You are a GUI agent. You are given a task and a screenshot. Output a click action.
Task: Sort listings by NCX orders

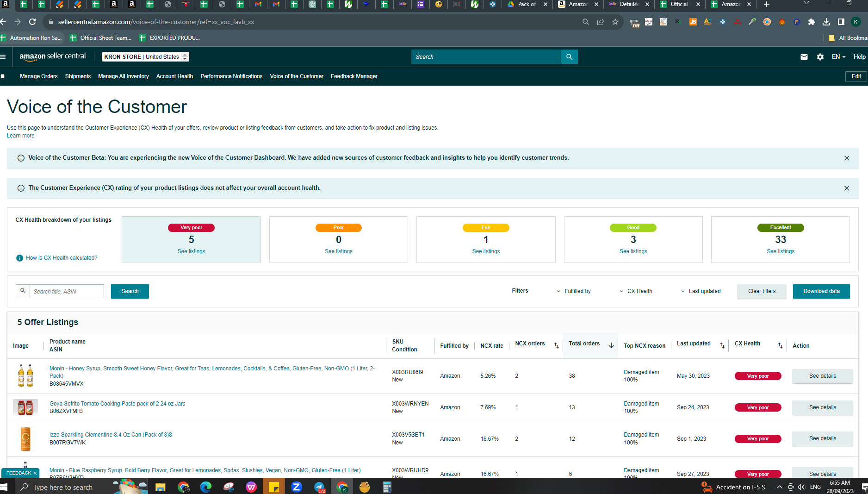[557, 346]
